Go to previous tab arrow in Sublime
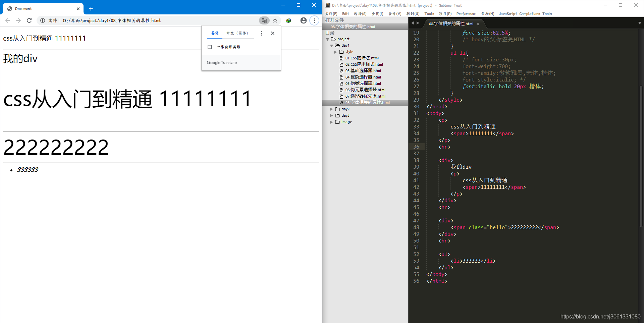This screenshot has height=323, width=644. tap(413, 23)
